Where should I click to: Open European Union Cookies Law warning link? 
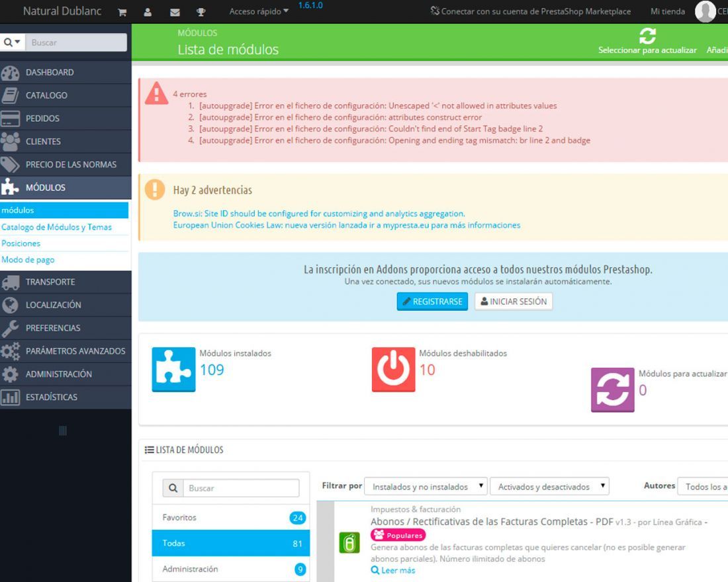[x=347, y=225]
